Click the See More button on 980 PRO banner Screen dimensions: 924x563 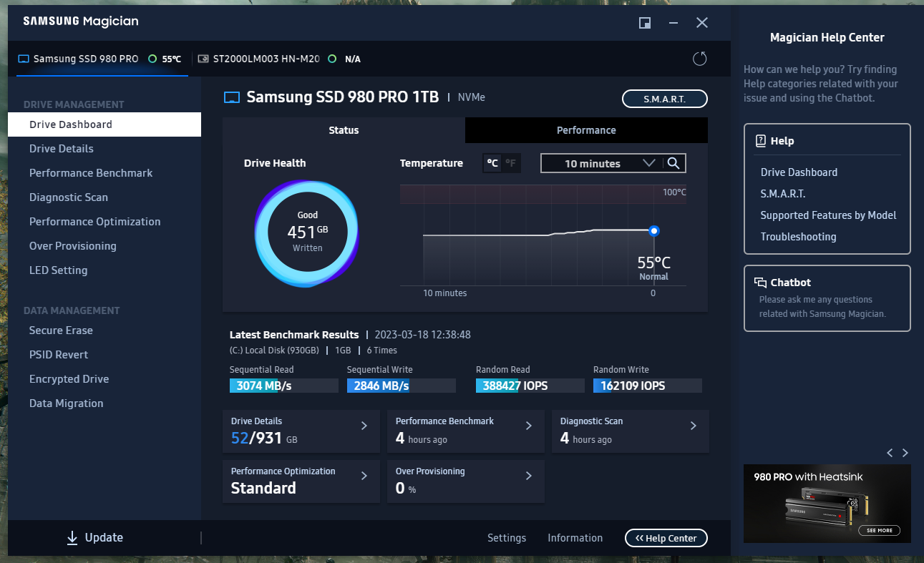tap(880, 531)
